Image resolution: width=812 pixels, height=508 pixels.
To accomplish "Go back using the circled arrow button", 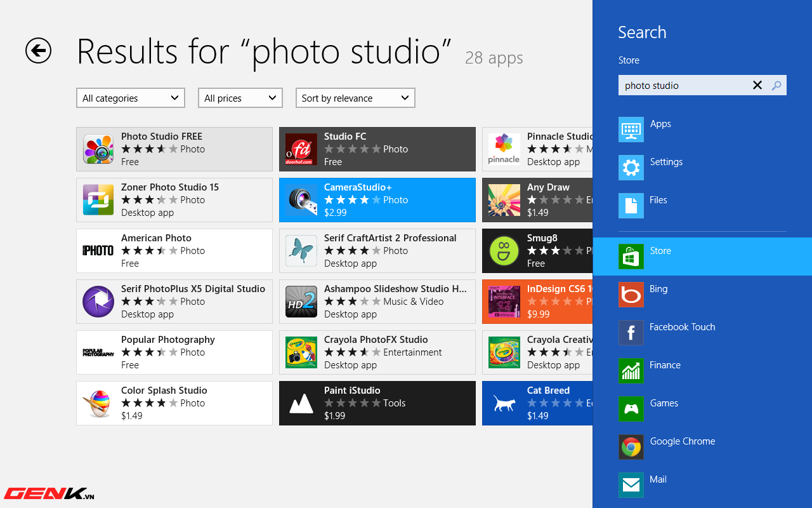I will point(38,50).
